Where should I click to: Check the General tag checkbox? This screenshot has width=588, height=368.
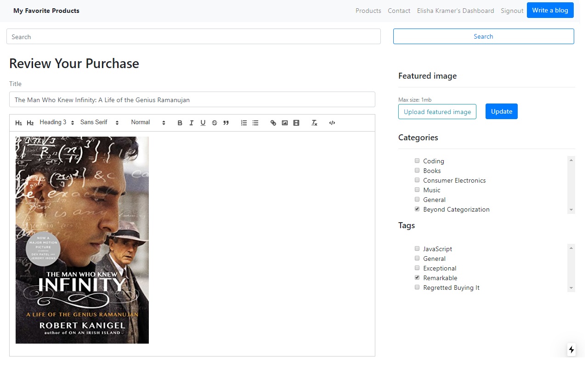(x=417, y=258)
